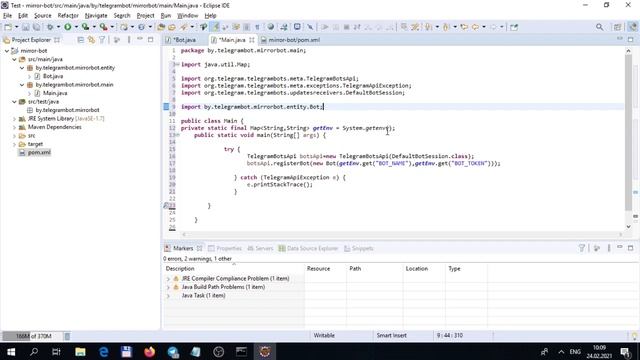This screenshot has height=360, width=640.
Task: Open the Run button dropdown arrow
Action: [x=76, y=27]
